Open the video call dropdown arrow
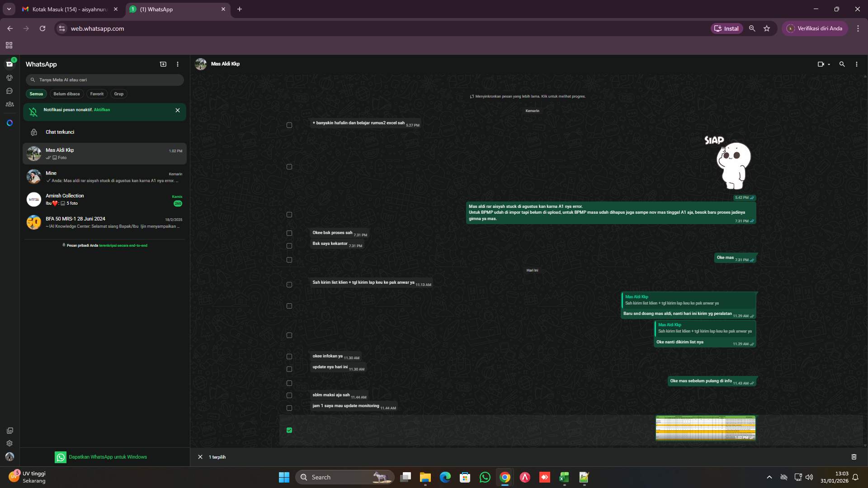Screen dimensions: 868x488 click(x=828, y=64)
